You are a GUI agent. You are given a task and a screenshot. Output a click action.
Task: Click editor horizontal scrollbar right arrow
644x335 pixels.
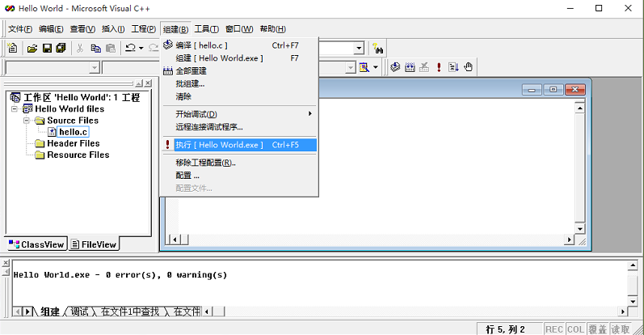pos(569,240)
